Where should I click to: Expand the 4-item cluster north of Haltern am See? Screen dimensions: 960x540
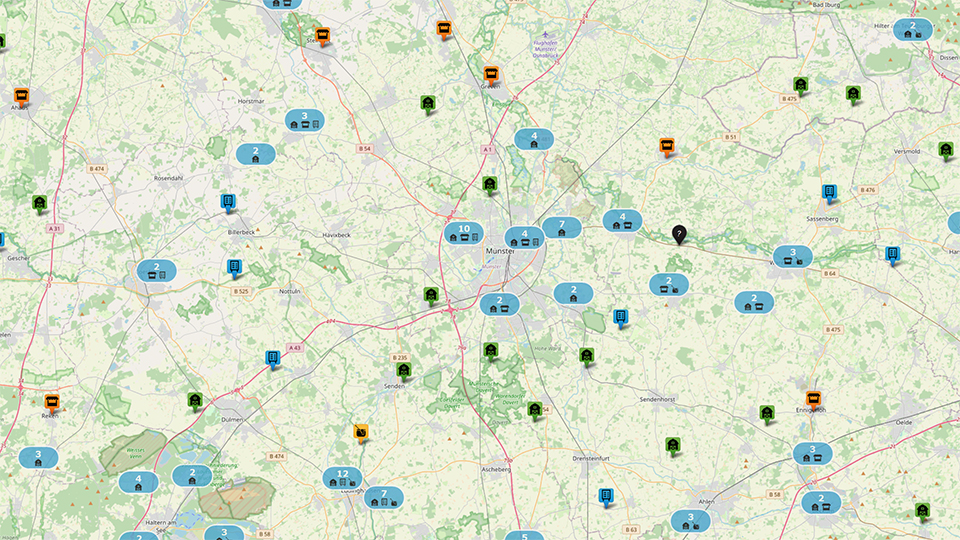[138, 482]
